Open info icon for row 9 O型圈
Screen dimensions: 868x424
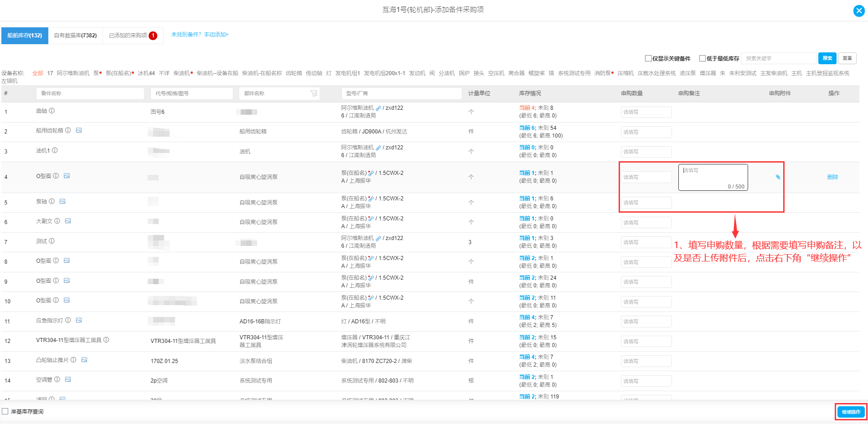(x=56, y=281)
